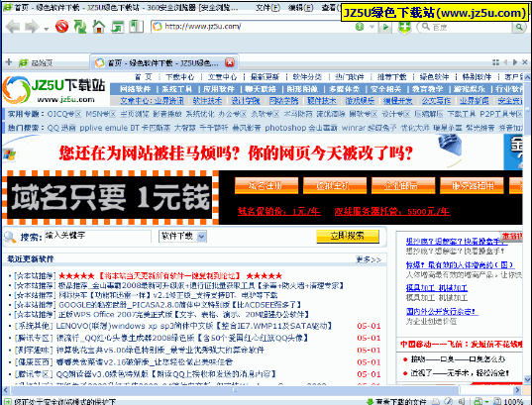Click the green globe icon in address bar
532x405 pixels.
[360, 27]
